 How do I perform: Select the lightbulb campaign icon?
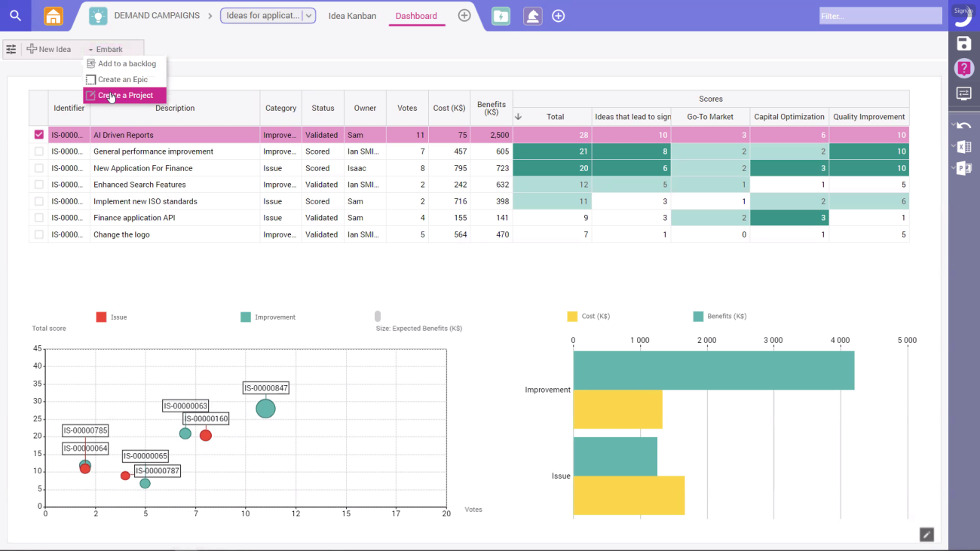pos(96,14)
